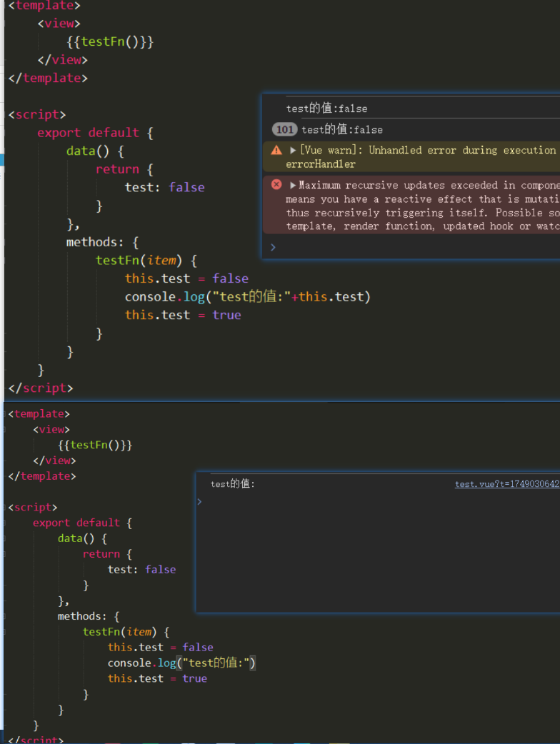Click the yellow warning triangle icon
Screen dimensions: 560x744
[276, 151]
